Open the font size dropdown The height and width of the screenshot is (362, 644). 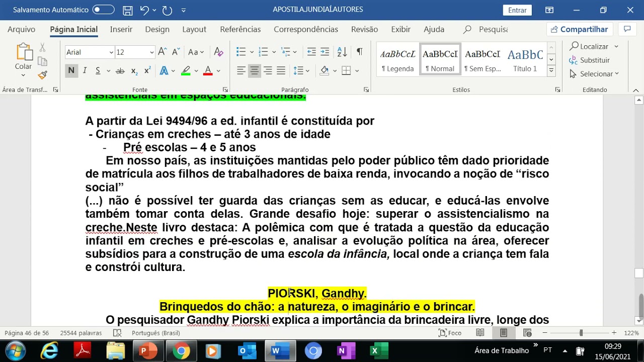click(151, 52)
